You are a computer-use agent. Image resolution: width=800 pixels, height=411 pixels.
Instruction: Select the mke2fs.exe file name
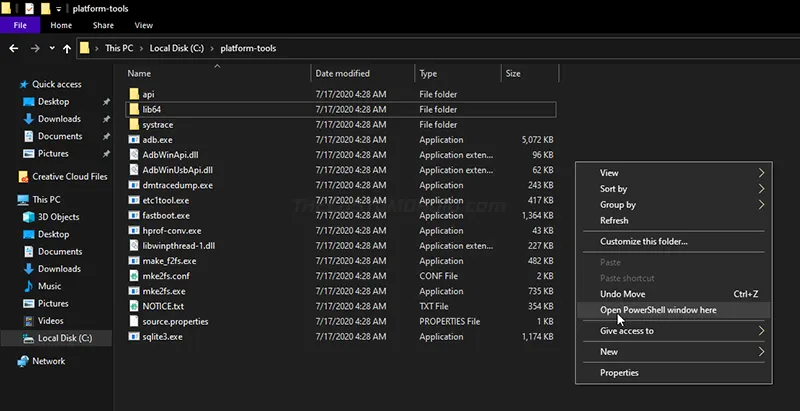[x=164, y=292]
